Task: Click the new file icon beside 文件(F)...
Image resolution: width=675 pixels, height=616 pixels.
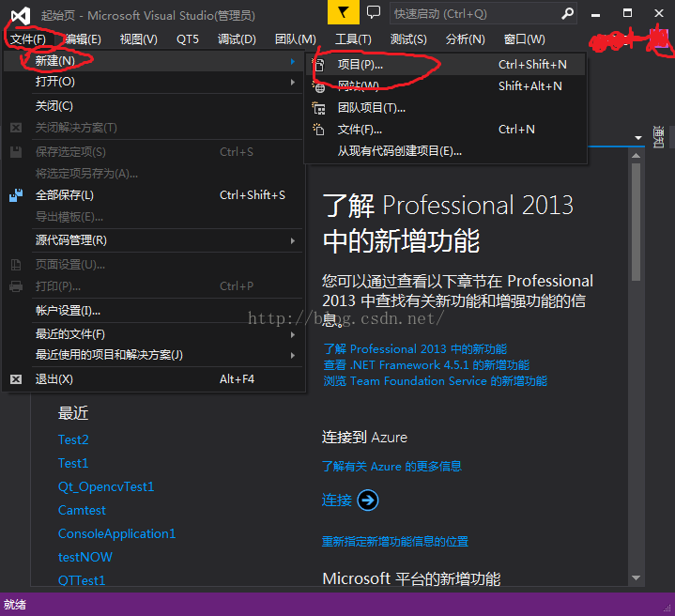Action: coord(319,130)
